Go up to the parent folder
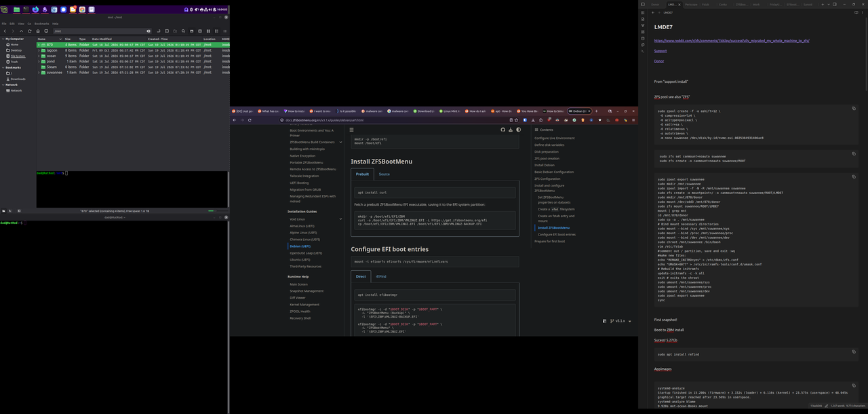Image resolution: width=868 pixels, height=414 pixels. coord(21,31)
